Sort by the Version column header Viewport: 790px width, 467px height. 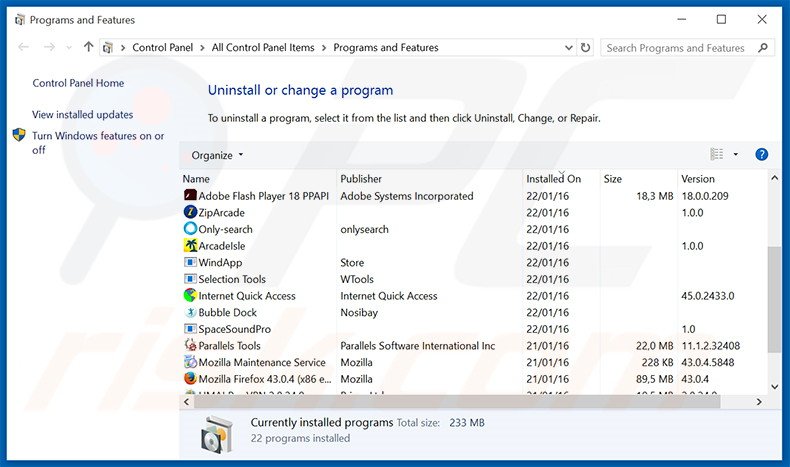[x=721, y=179]
